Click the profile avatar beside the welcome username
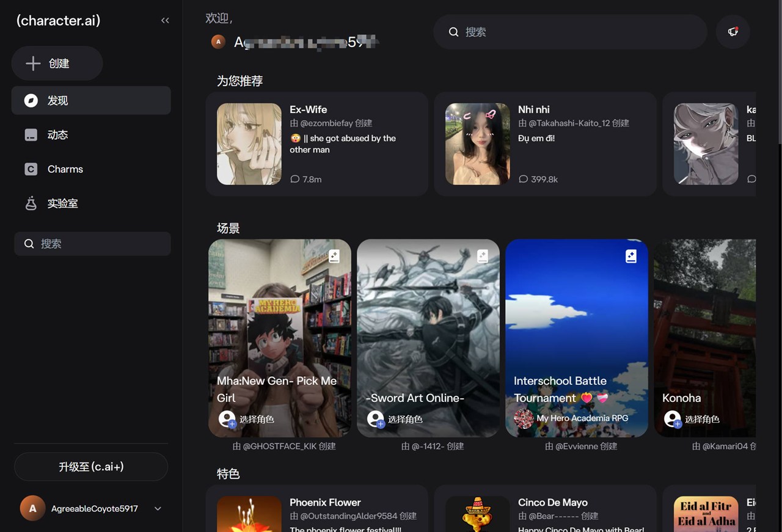The width and height of the screenshot is (782, 532). coord(217,42)
